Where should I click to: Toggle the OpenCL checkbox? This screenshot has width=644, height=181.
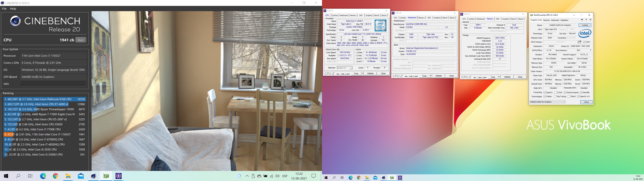pyautogui.click(x=545, y=93)
